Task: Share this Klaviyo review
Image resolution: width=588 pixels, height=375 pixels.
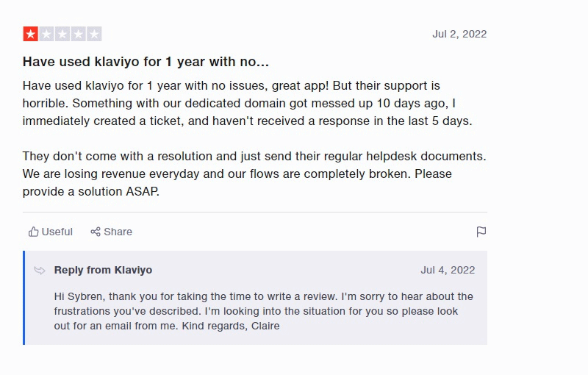Action: point(118,232)
